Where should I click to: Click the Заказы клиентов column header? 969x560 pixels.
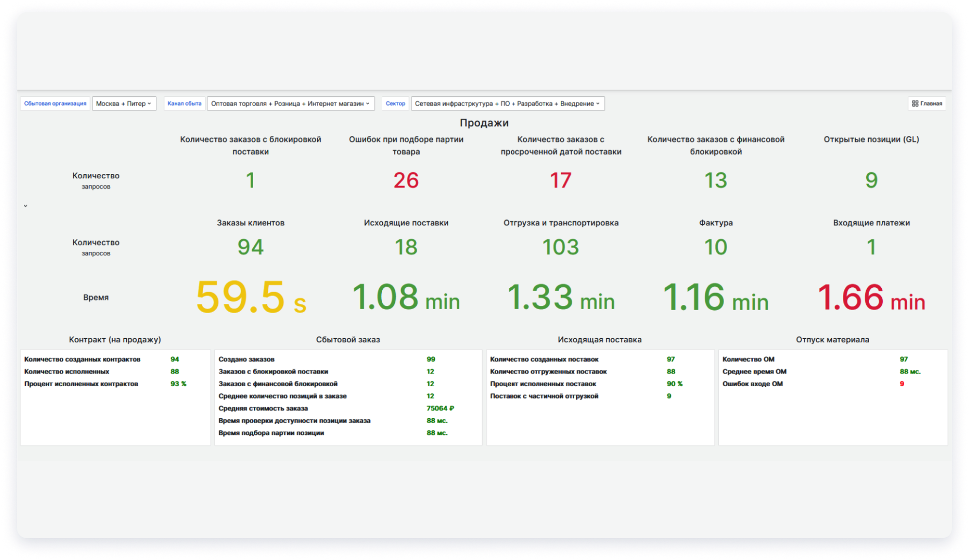point(251,223)
